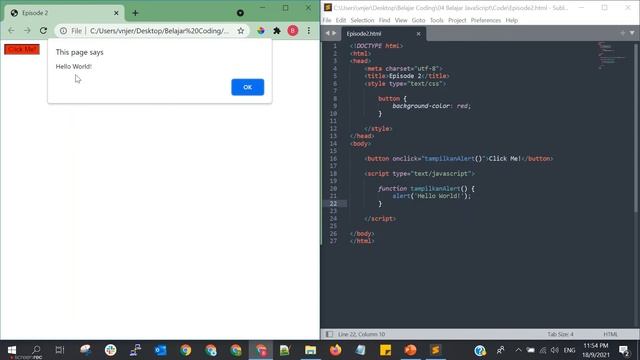Click the Sublime editor vertical scrollbar
The image size is (640, 360).
tap(637, 127)
